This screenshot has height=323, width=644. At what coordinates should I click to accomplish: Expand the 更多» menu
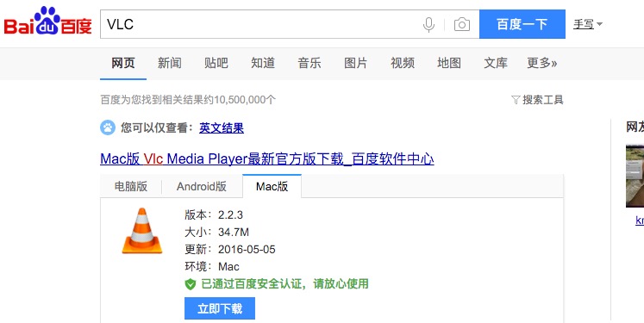[x=542, y=63]
